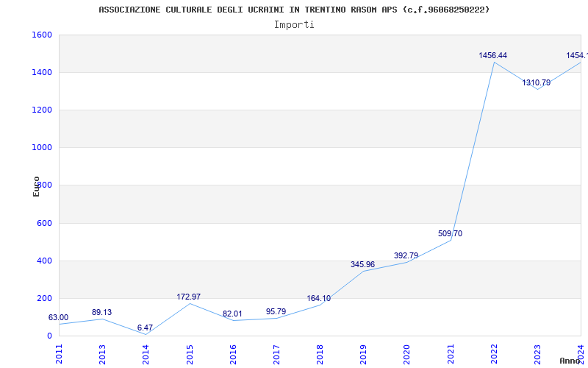Click the x-axis year 2020
588x368 pixels.
coord(407,354)
